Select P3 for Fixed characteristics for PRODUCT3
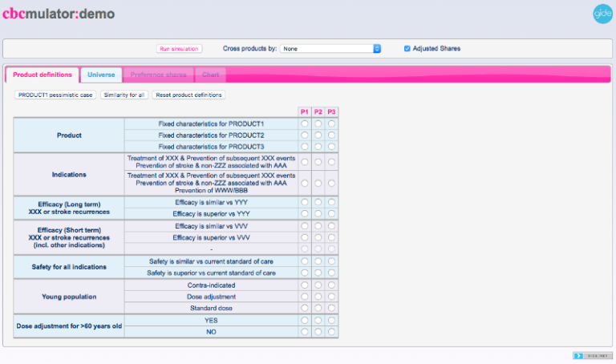The height and width of the screenshot is (364, 616). 331,147
